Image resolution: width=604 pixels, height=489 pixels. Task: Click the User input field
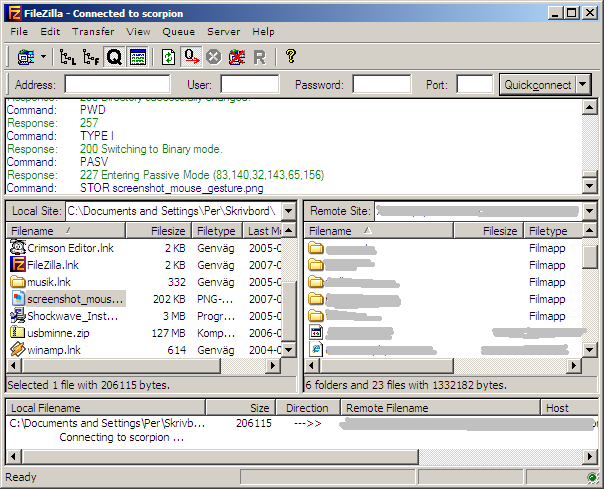point(250,84)
